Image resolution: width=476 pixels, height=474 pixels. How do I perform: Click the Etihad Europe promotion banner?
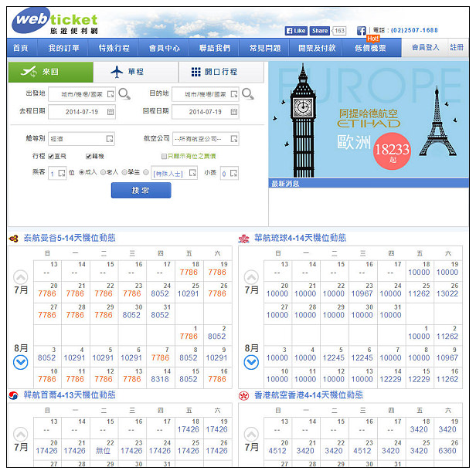(x=369, y=120)
